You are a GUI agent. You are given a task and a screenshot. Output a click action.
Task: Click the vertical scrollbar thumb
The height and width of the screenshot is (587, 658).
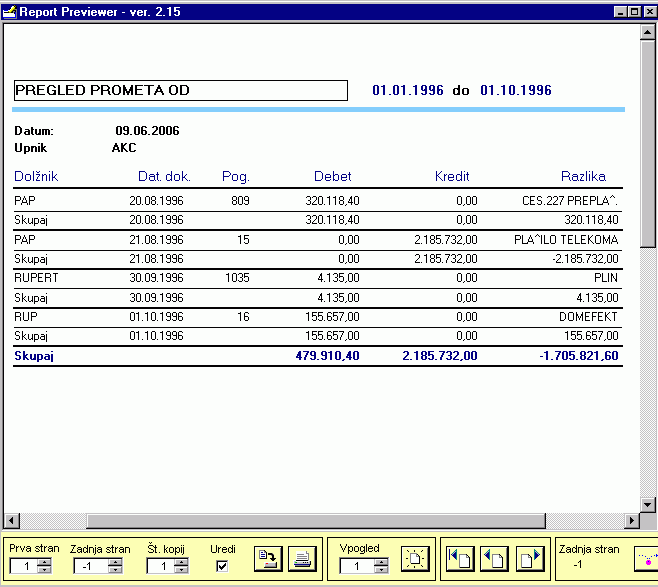pos(648,143)
